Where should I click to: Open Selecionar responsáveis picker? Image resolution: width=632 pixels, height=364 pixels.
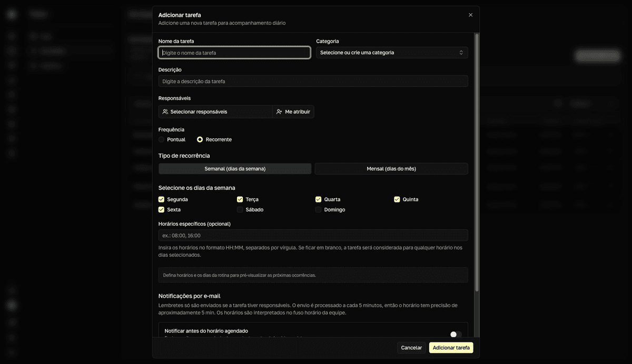[x=215, y=112]
